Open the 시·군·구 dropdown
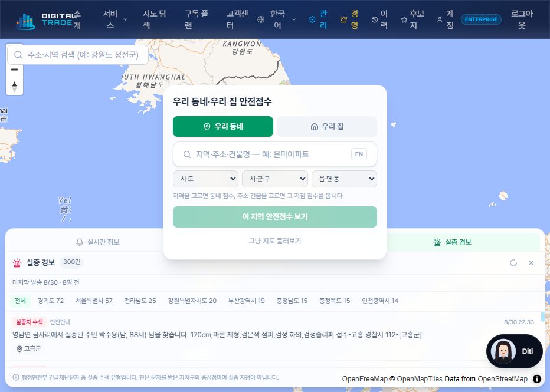This screenshot has height=392, width=550. (275, 179)
